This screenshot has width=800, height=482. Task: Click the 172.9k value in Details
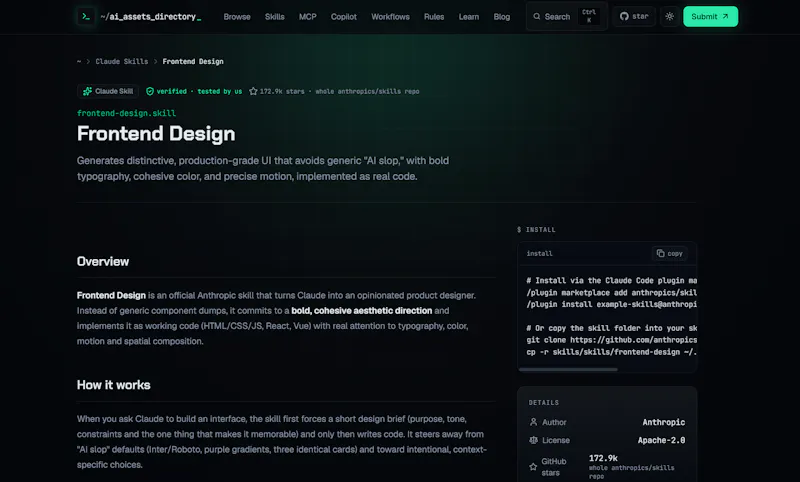[603, 458]
